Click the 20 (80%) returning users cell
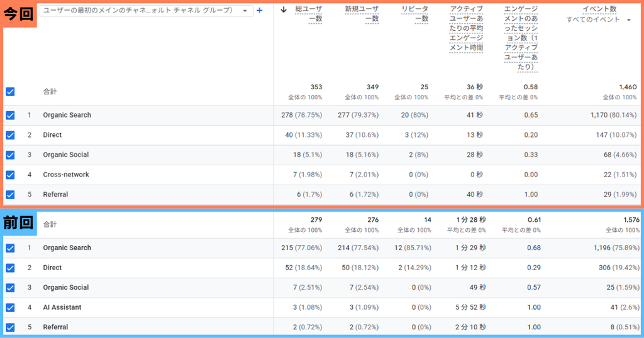 (415, 115)
